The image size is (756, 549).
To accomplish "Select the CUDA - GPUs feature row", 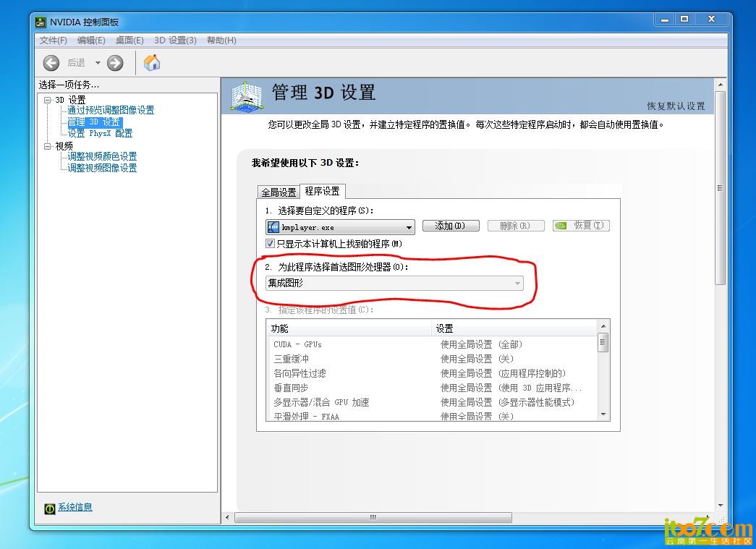I will [432, 344].
